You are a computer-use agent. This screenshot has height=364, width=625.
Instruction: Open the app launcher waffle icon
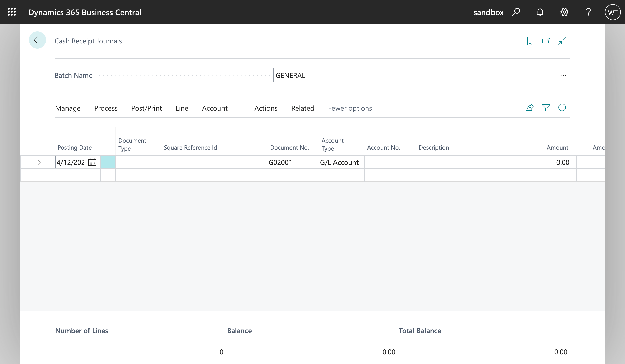click(x=12, y=12)
